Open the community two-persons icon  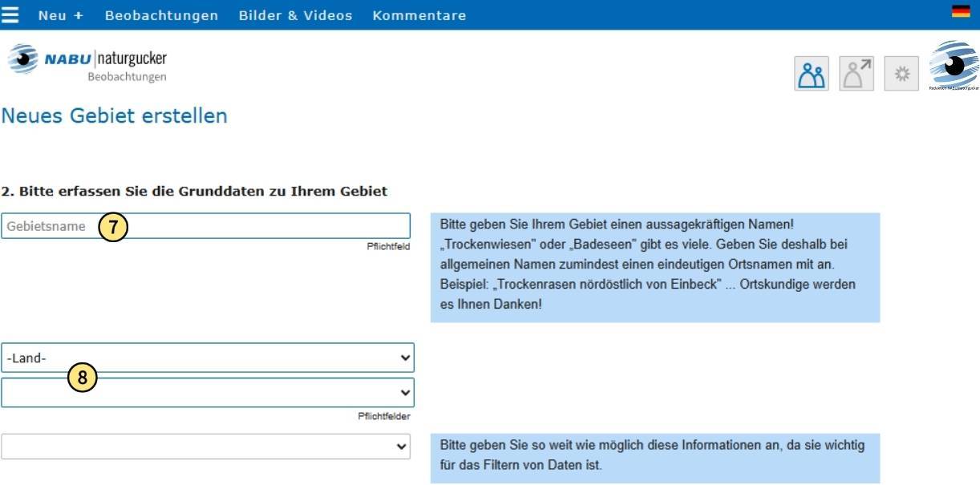[812, 74]
